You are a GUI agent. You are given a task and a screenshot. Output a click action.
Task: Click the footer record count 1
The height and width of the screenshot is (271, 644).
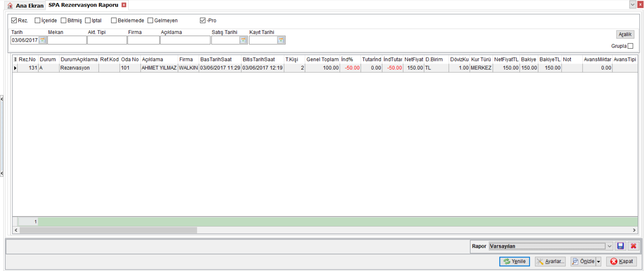[28, 222]
